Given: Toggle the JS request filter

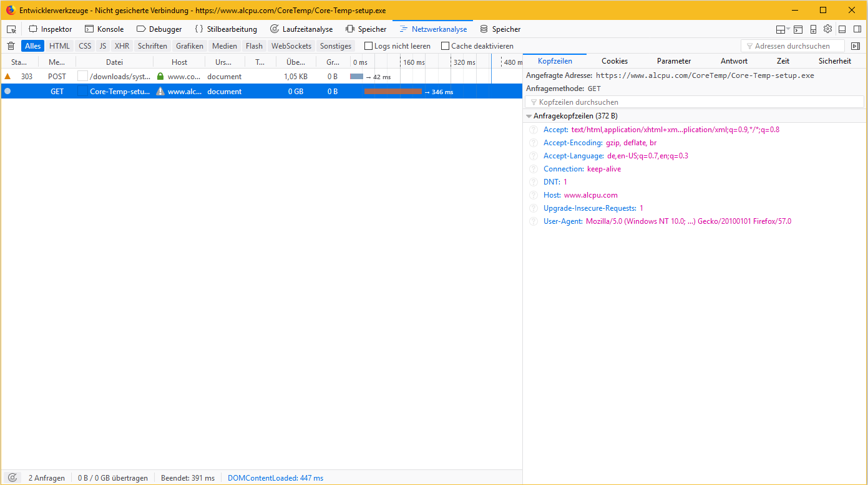Looking at the screenshot, I should (x=103, y=46).
